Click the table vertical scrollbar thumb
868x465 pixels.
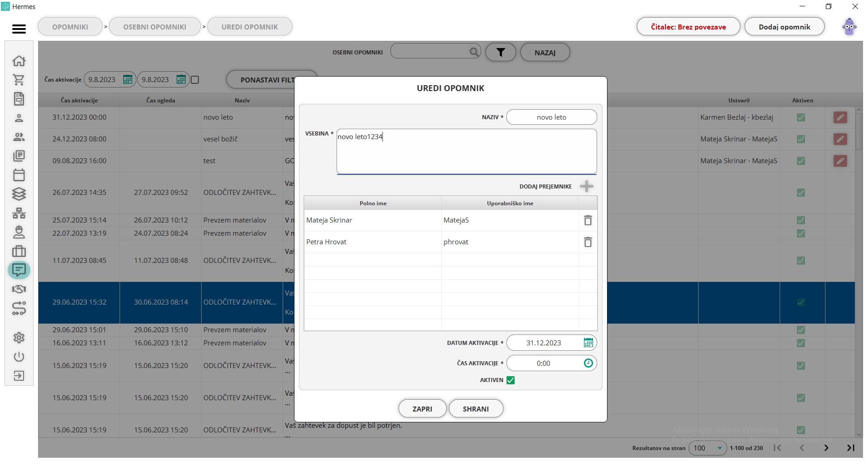pos(858,131)
